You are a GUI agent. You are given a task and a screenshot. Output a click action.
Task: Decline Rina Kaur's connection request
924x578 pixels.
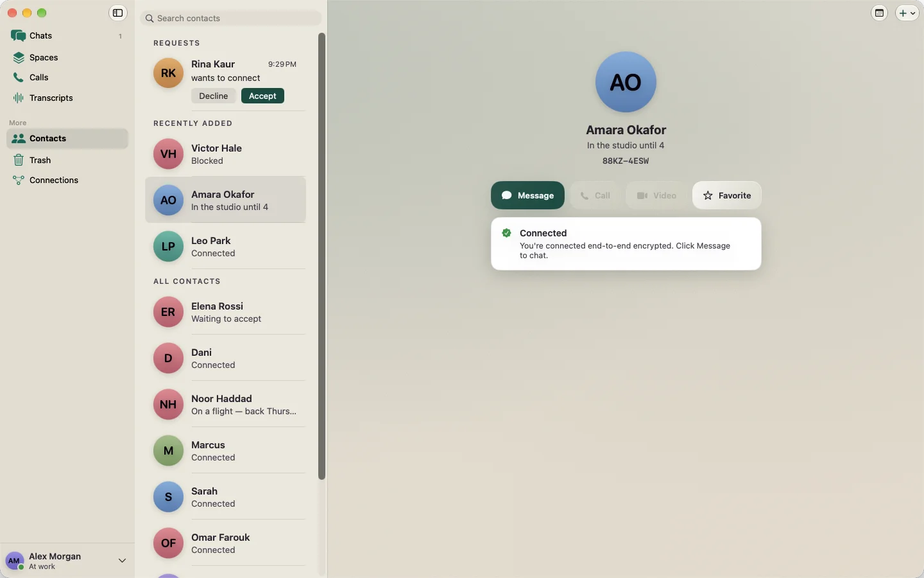tap(214, 96)
